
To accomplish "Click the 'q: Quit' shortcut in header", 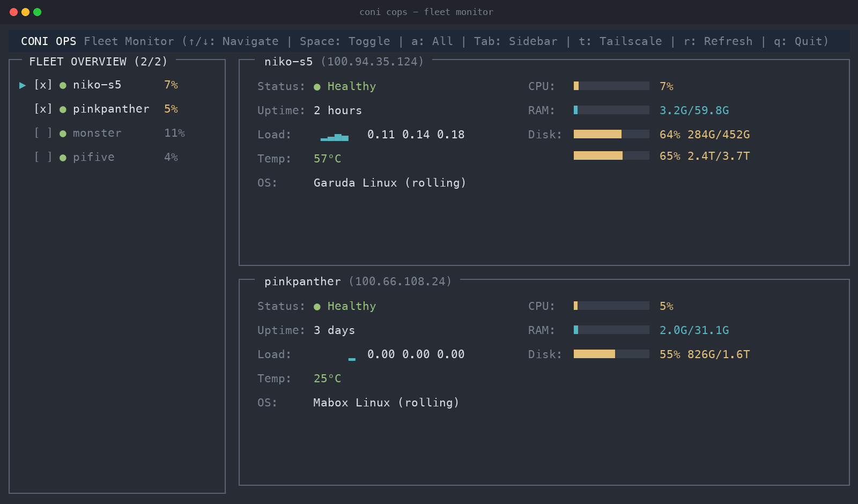I will tap(798, 41).
